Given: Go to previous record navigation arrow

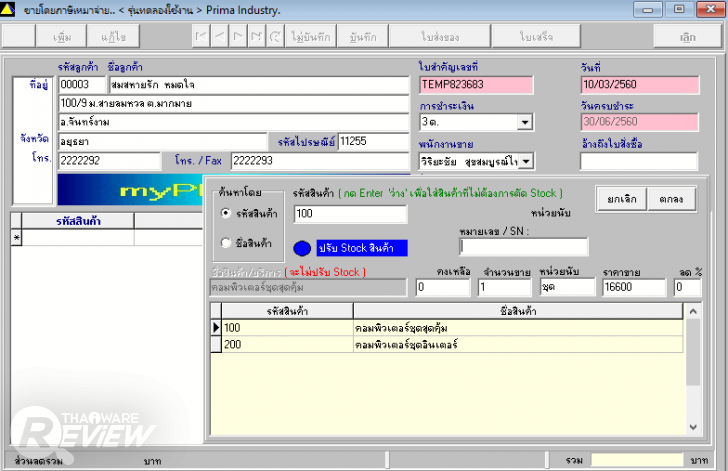Looking at the screenshot, I should pos(220,37).
